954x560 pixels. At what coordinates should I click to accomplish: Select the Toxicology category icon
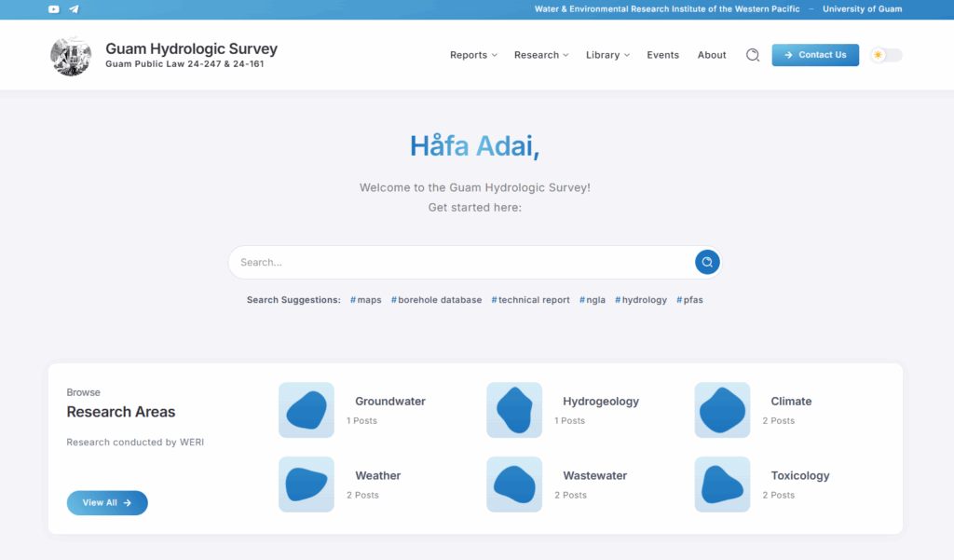[722, 485]
